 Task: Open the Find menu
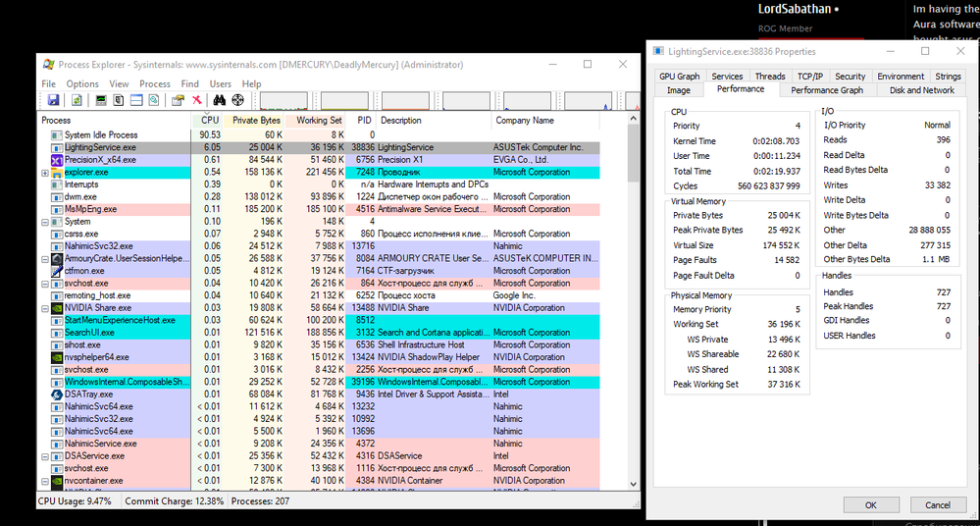[190, 83]
